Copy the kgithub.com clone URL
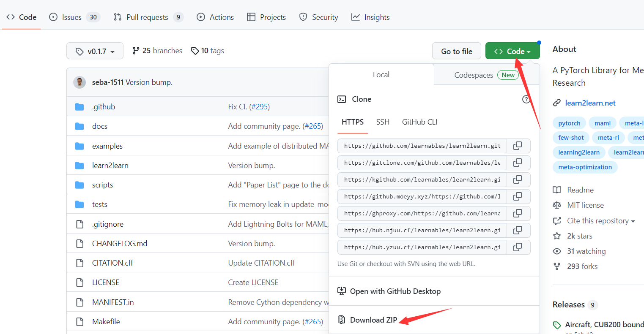The height and width of the screenshot is (334, 644). coord(517,179)
